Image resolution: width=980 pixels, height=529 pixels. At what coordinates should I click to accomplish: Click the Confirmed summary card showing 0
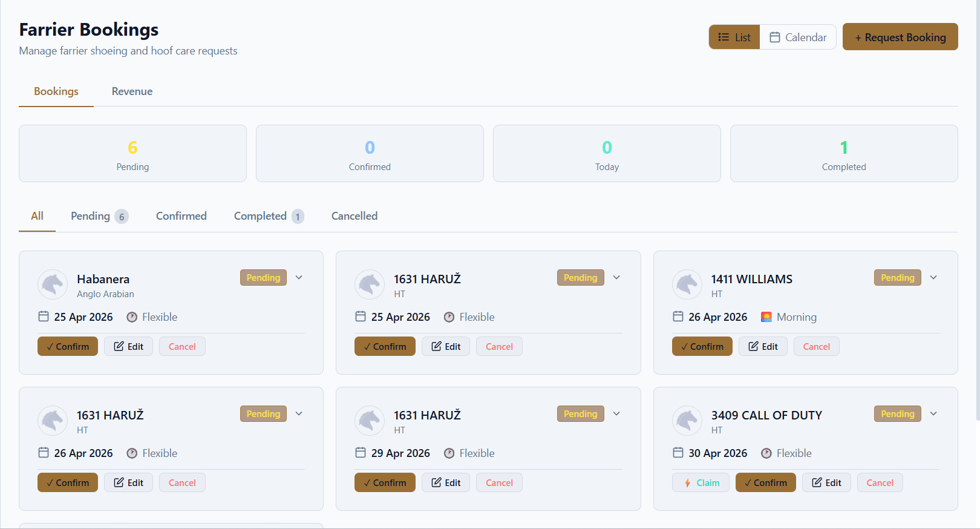[370, 153]
